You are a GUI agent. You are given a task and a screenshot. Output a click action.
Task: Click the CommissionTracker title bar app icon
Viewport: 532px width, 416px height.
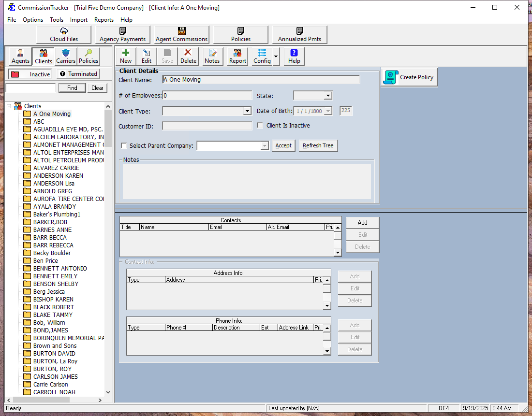12,7
